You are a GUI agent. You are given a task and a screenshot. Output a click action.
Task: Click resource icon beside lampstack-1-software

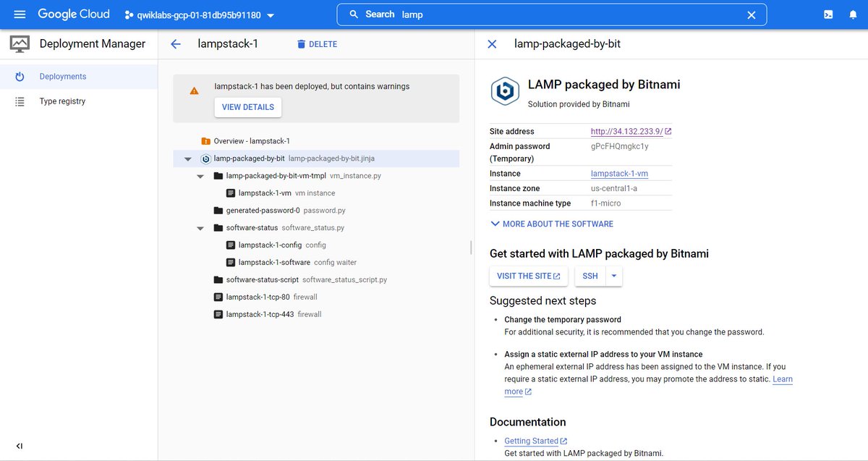coord(231,263)
